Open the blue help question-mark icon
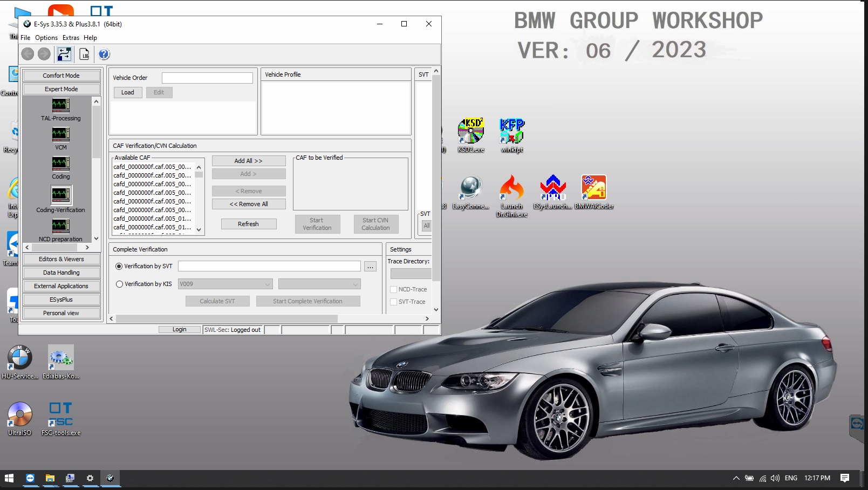868x490 pixels. point(104,54)
